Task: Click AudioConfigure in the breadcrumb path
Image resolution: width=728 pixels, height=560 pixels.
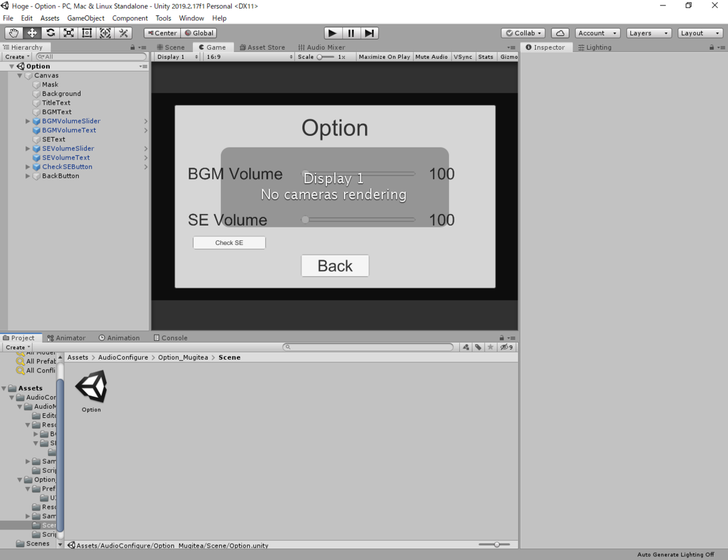Action: (123, 357)
